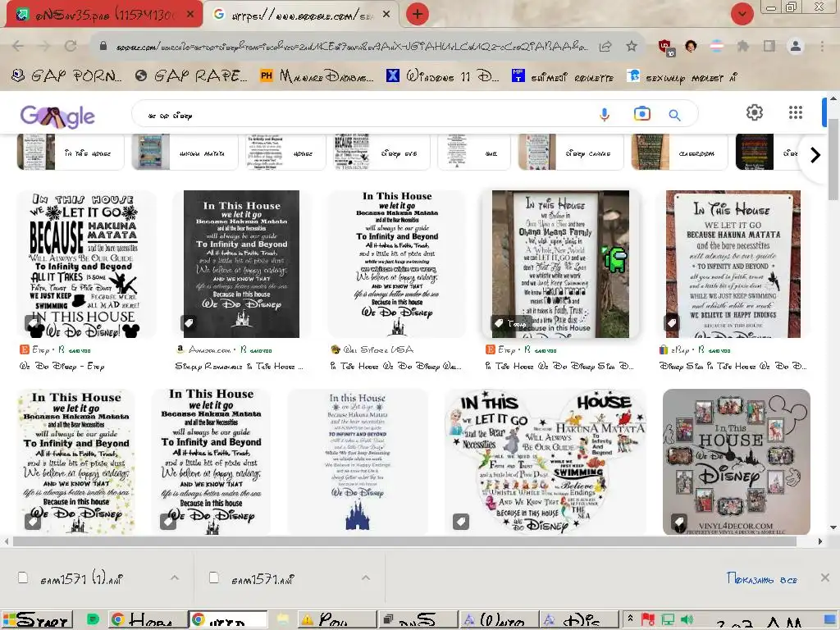Click the horizontal scrollbar below the results

point(404,541)
